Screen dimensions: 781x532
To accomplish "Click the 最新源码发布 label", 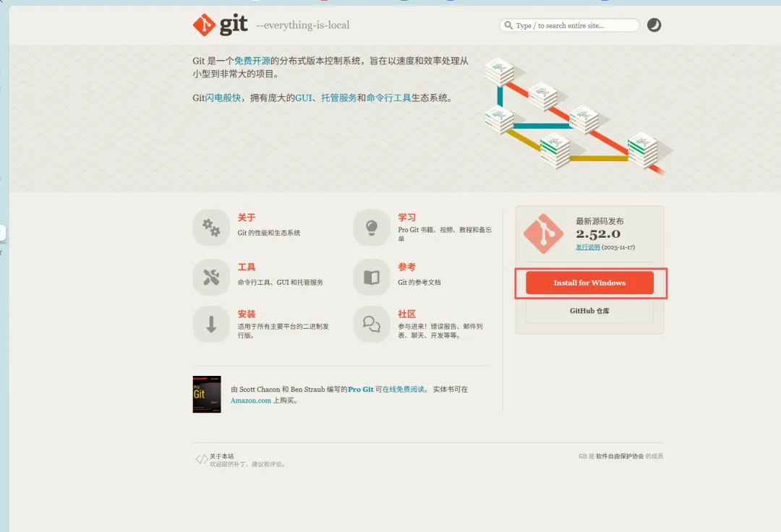I will point(599,221).
